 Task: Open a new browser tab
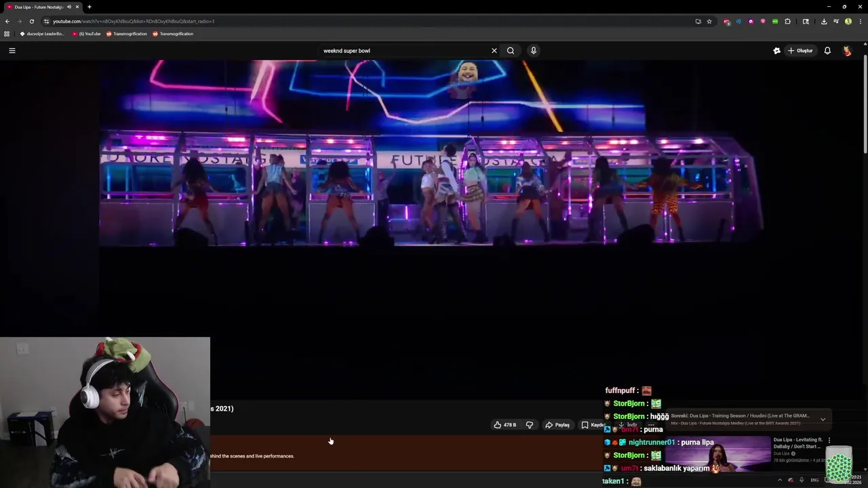point(89,7)
